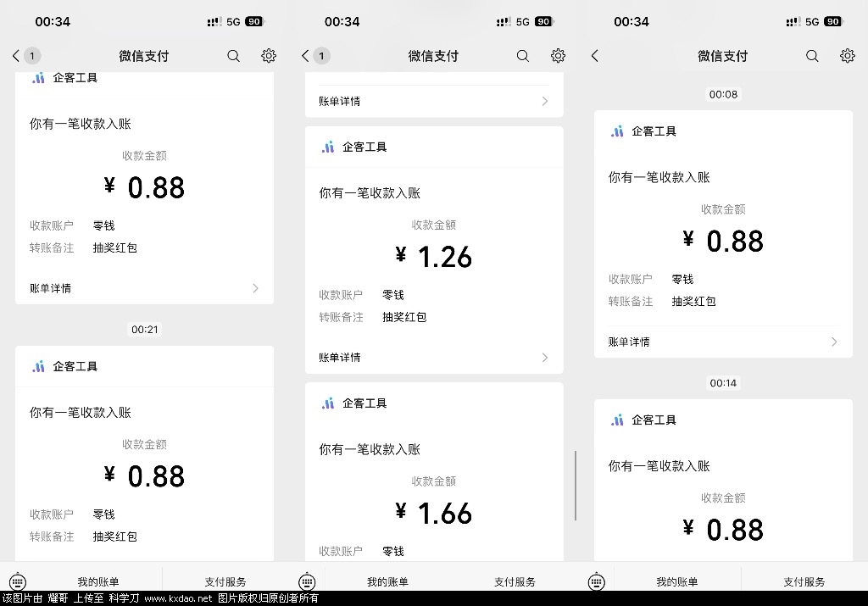Tap the battery indicator in the right phone
Viewport: 868px width, 606px height.
(x=834, y=21)
